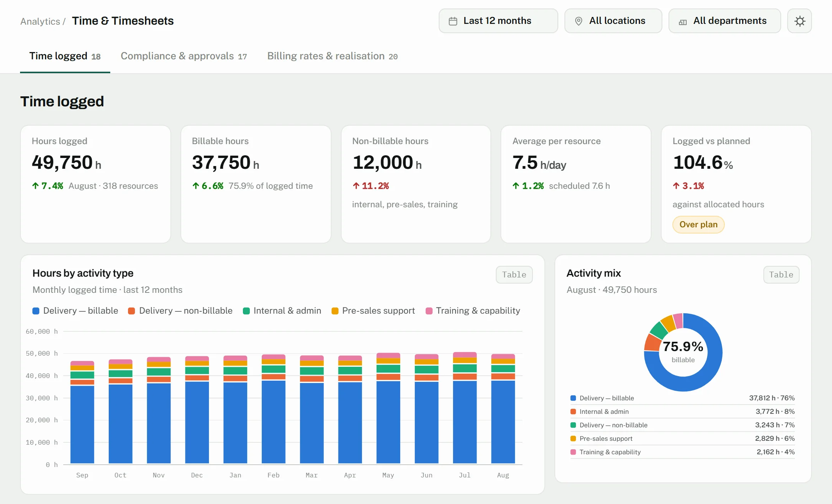Click the May bar in chart
This screenshot has height=504, width=832.
(x=388, y=408)
